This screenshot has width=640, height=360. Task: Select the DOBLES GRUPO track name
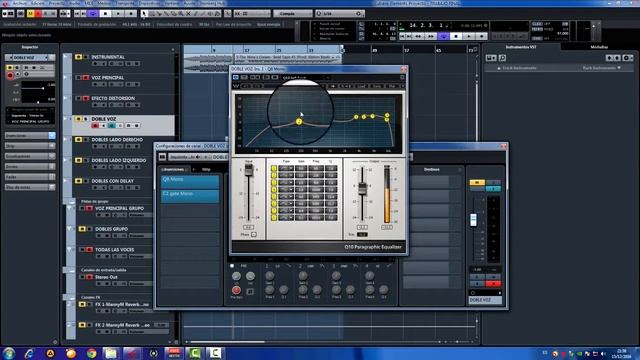[x=111, y=229]
